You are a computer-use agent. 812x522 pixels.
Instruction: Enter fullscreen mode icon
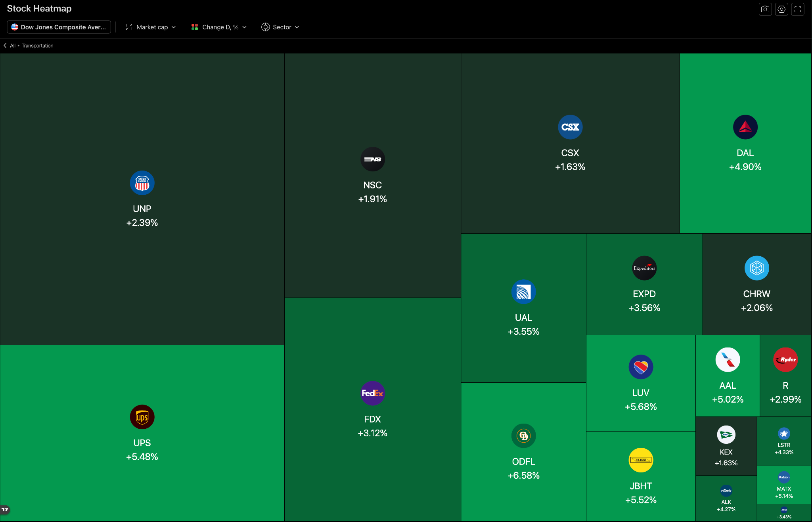(798, 9)
